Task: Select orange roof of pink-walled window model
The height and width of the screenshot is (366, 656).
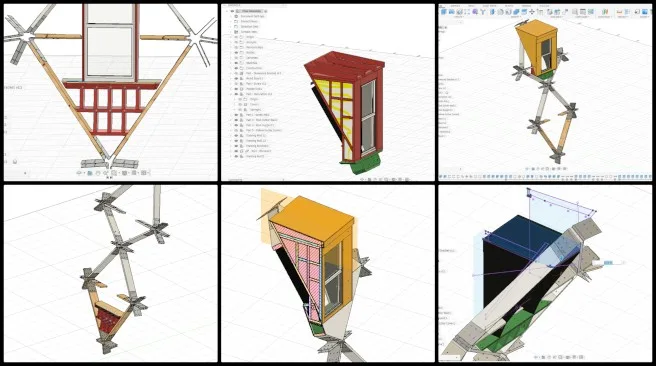Action: (312, 219)
